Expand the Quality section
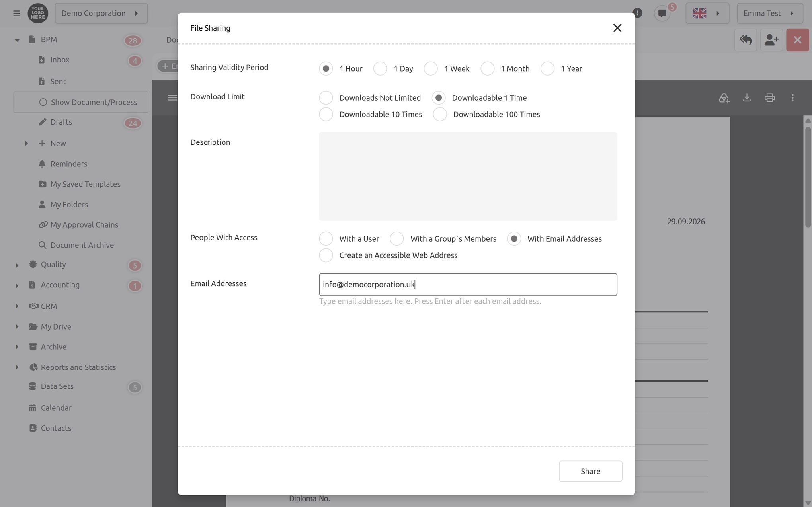Image resolution: width=812 pixels, height=507 pixels. 17,265
